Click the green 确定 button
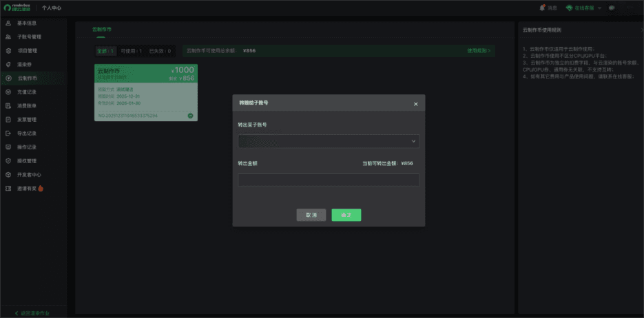The width and height of the screenshot is (644, 318). pos(346,215)
